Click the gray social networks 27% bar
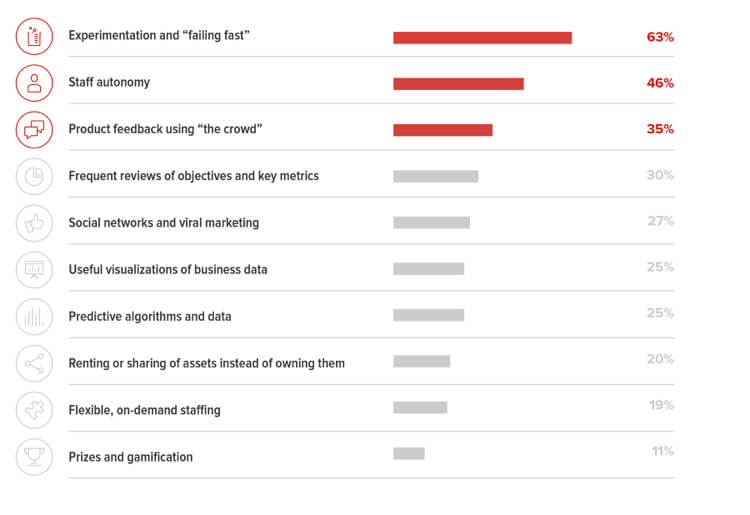Screen dimensions: 750x515 pyautogui.click(x=431, y=223)
